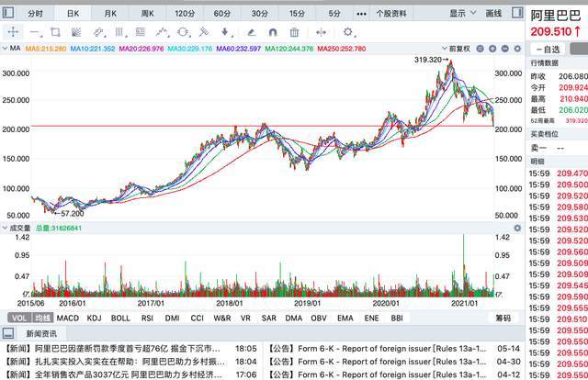Image resolution: width=588 pixels, height=380 pixels.
Task: Open news about 阿里巴巴因垄断罚款季度首亏
Action: click(130, 349)
